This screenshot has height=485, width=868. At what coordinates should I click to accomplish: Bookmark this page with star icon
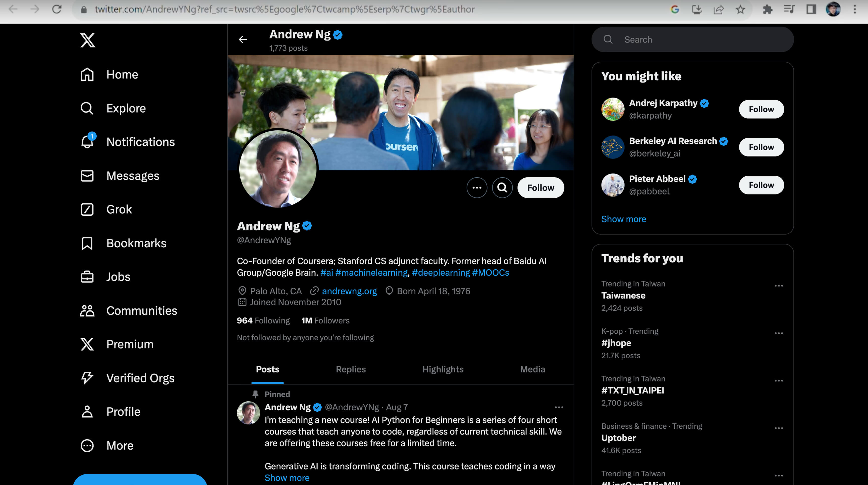(x=740, y=10)
